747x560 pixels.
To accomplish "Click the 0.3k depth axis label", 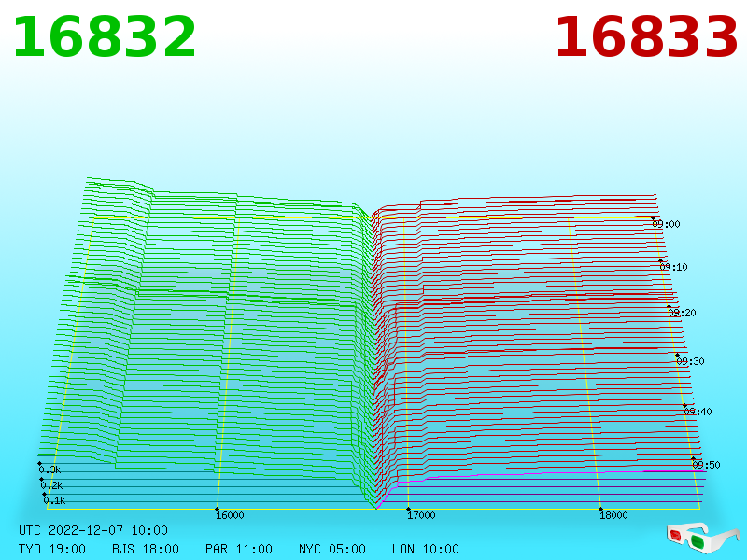I will pyautogui.click(x=49, y=470).
